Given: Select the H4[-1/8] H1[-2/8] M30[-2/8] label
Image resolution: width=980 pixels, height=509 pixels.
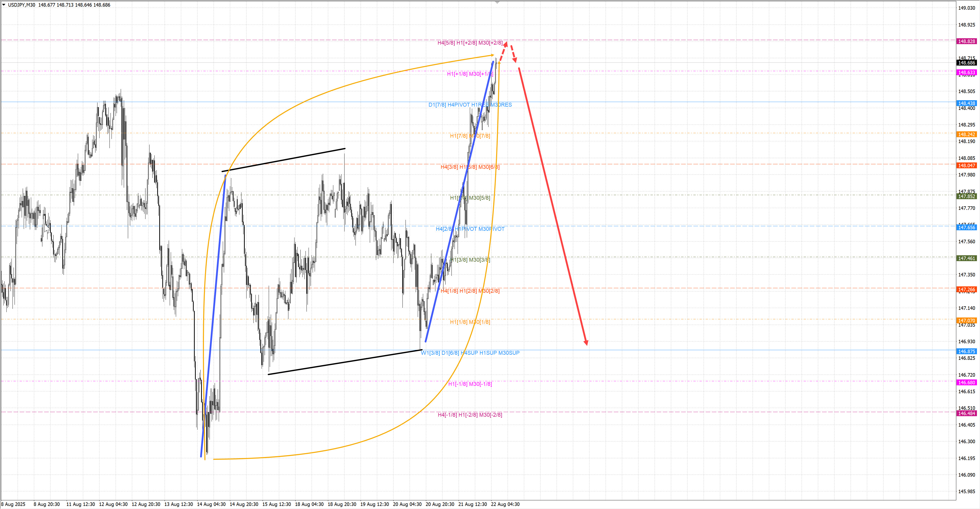Looking at the screenshot, I should click(470, 415).
